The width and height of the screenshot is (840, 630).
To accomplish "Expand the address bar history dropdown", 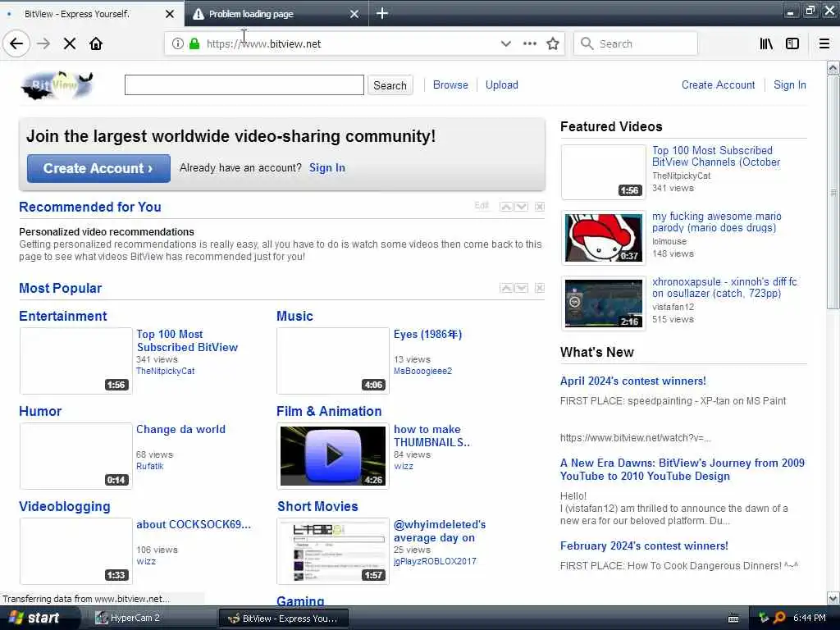I will tap(505, 43).
